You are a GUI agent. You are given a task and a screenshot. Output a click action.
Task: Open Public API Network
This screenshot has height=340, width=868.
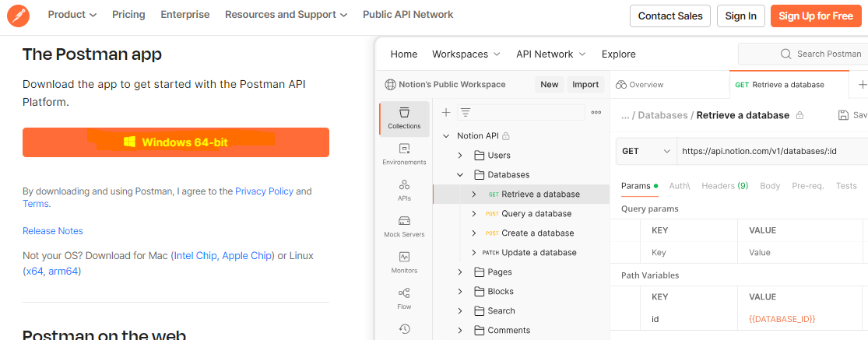pyautogui.click(x=408, y=15)
